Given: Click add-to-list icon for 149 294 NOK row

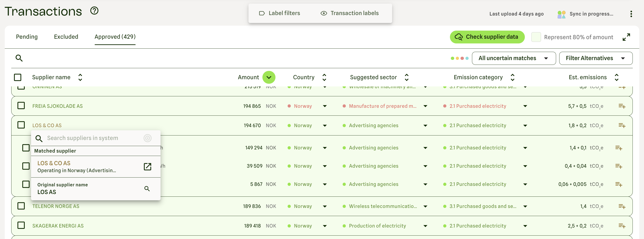Looking at the screenshot, I should (619, 148).
